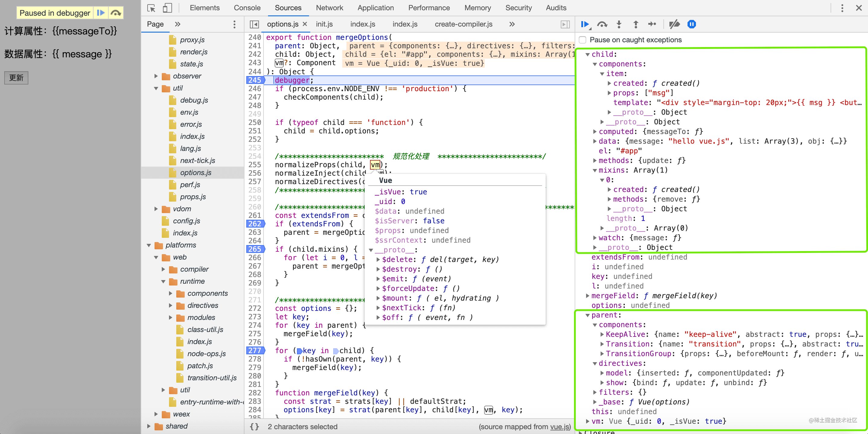The image size is (868, 434).
Task: Collapse the web folder
Action: click(156, 257)
